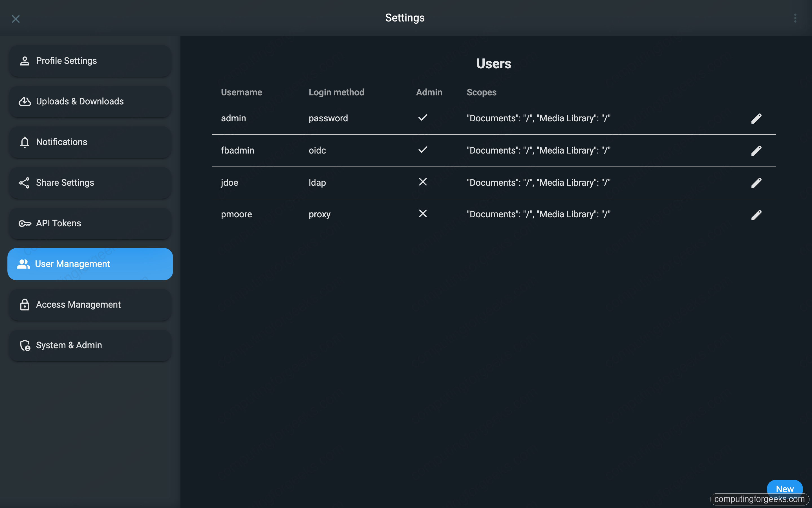The width and height of the screenshot is (812, 508).
Task: Click the Settings title
Action: (x=405, y=18)
